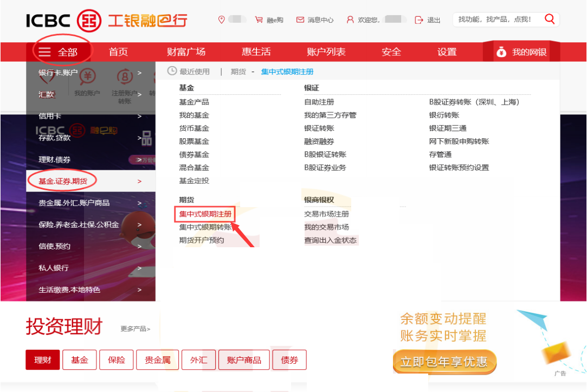Open the 银证转账 link

click(x=319, y=128)
